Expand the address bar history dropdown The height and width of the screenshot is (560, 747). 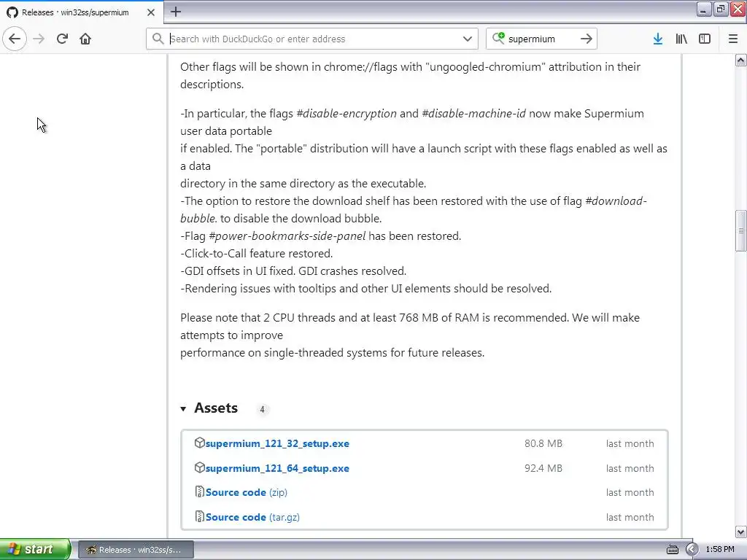(x=468, y=39)
